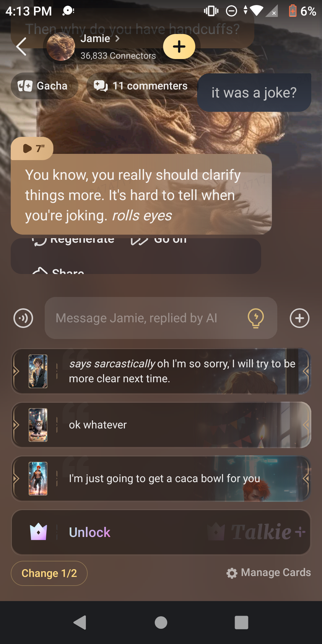Open Jamie's profile avatar
This screenshot has width=322, height=644.
(x=61, y=47)
